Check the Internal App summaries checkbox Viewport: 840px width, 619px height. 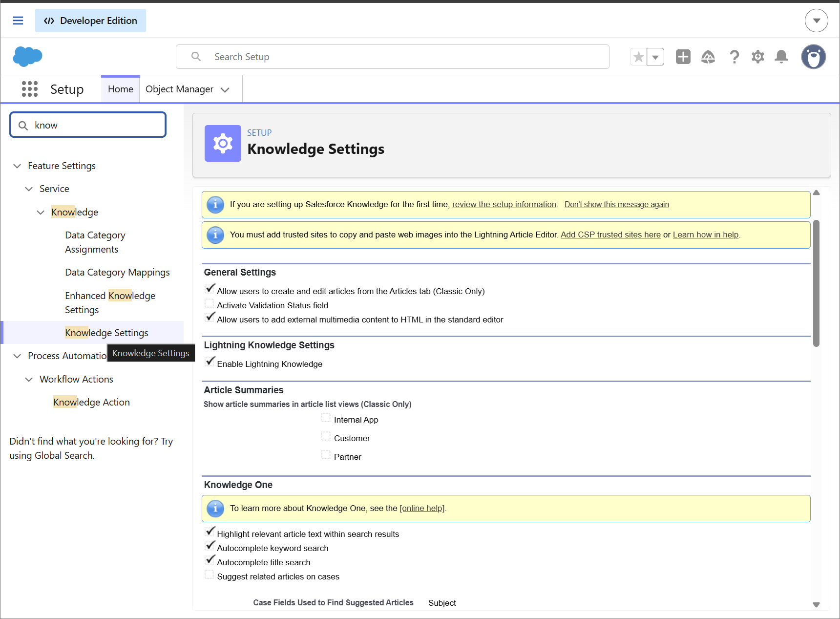326,418
